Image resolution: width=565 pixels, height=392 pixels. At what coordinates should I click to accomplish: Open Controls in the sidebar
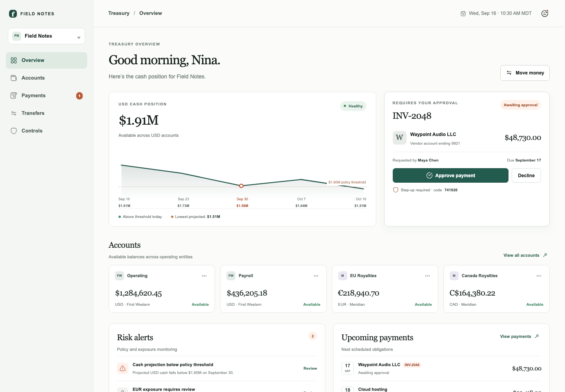46,131
